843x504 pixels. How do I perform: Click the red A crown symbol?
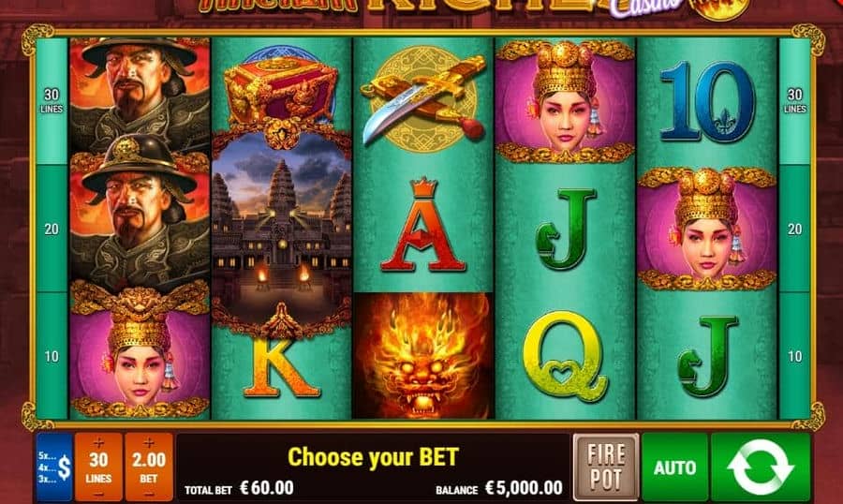pos(423,226)
